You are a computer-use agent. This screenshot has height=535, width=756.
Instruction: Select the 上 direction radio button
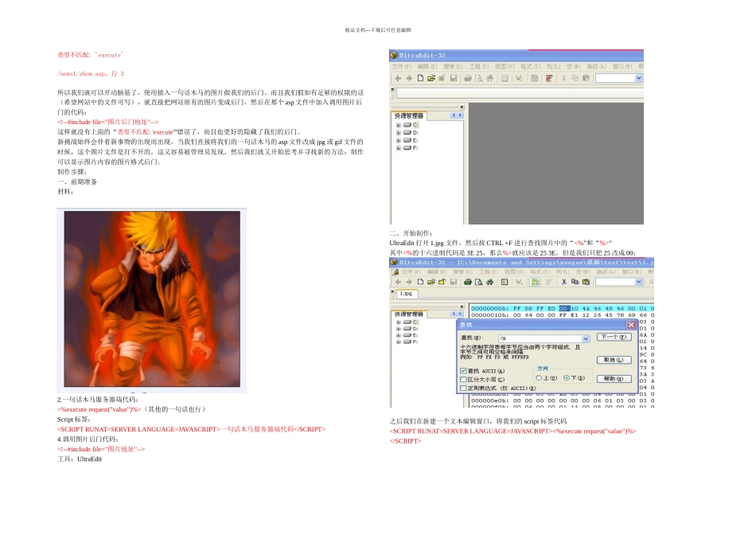pos(539,377)
